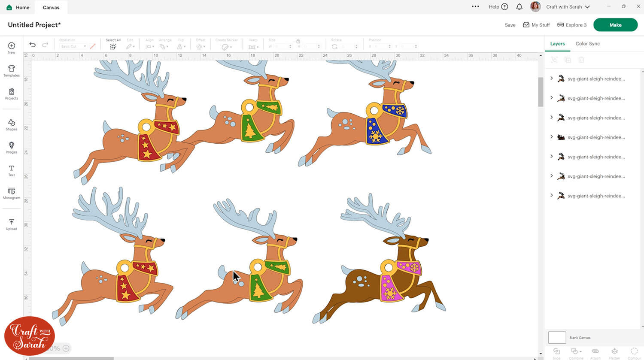Expand the first reindeer layer group

point(552,79)
